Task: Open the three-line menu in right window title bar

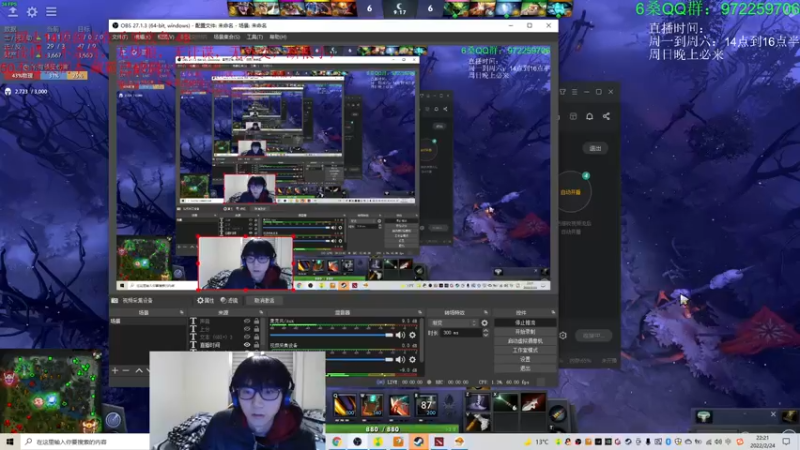Action: coord(574,92)
